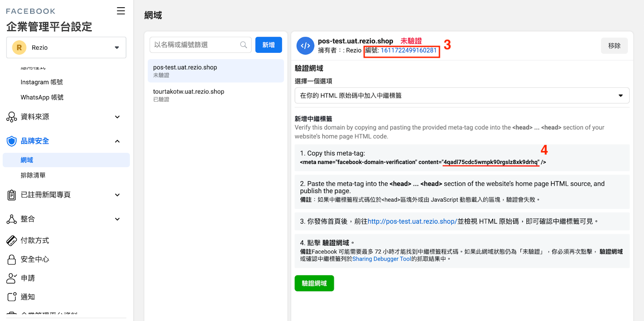Open Instagram 帳號 in the sidebar
The image size is (644, 321).
[42, 82]
